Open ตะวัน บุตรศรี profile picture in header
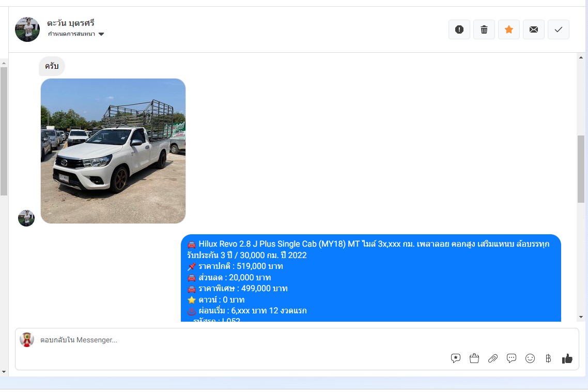 [x=27, y=29]
